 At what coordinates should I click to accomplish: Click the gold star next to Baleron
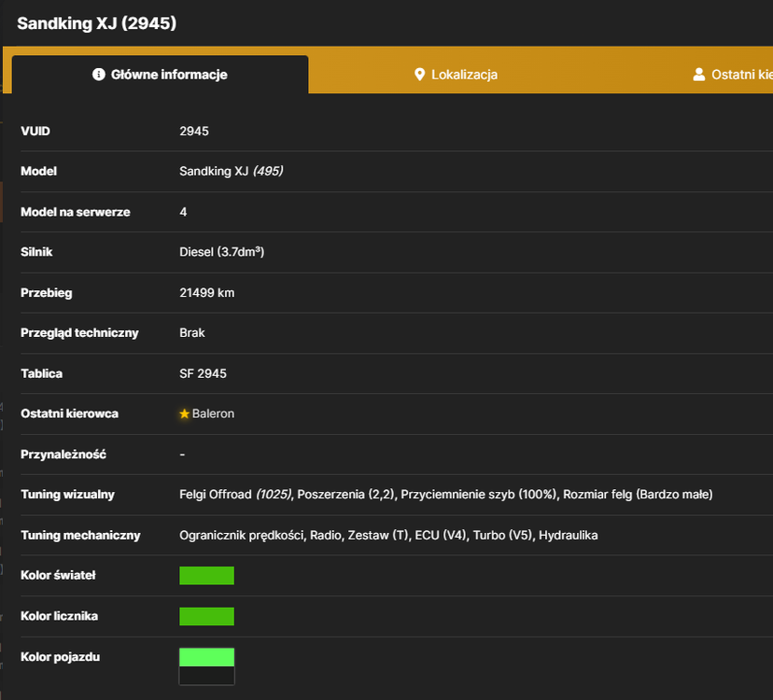184,413
